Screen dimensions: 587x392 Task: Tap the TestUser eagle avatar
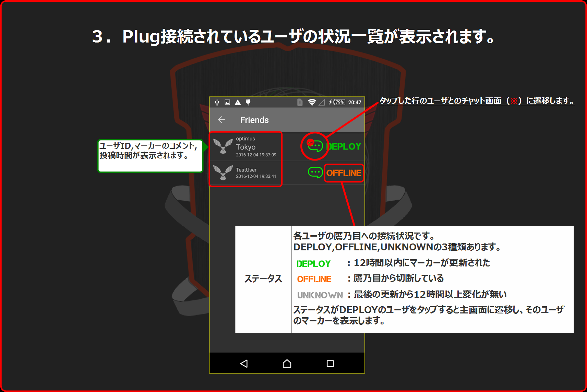pos(223,173)
